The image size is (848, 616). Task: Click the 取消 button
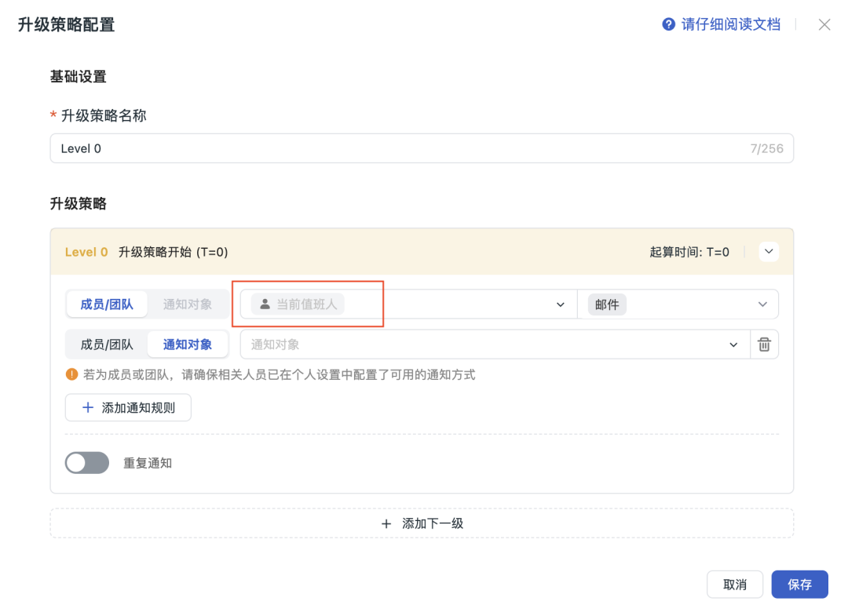click(x=734, y=584)
